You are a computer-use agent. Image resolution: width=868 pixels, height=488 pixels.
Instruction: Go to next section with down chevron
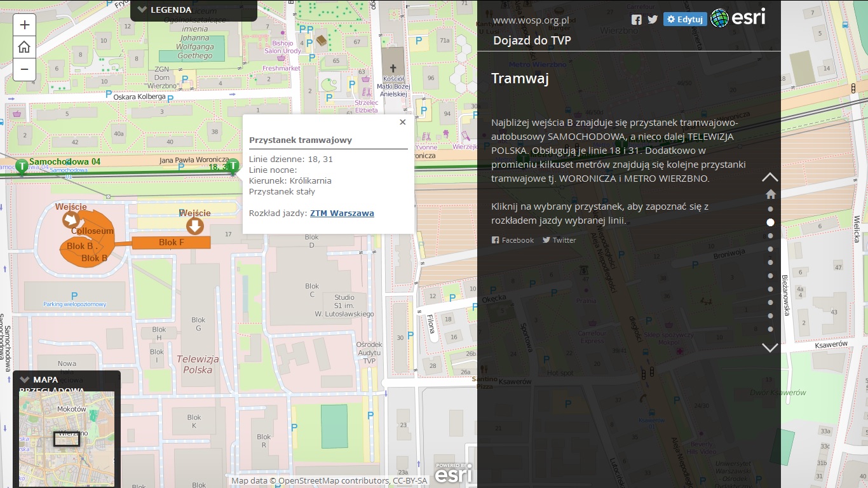[x=770, y=348]
